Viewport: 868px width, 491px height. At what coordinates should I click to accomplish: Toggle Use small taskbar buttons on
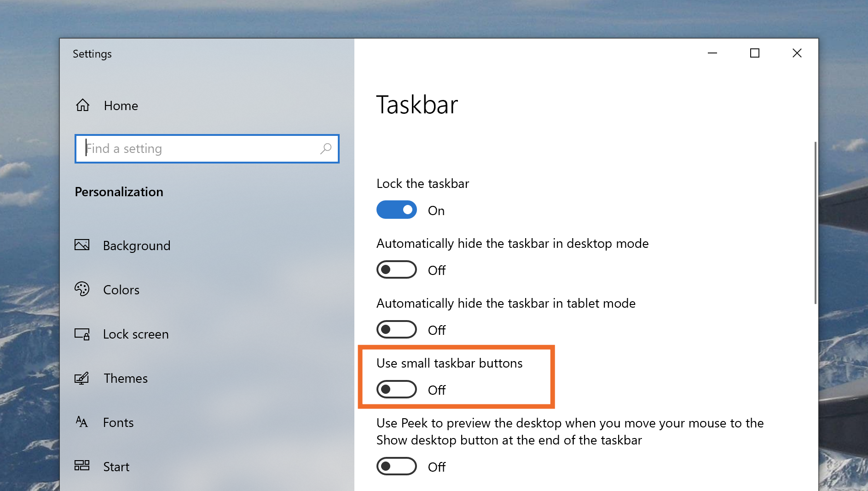[x=396, y=389]
